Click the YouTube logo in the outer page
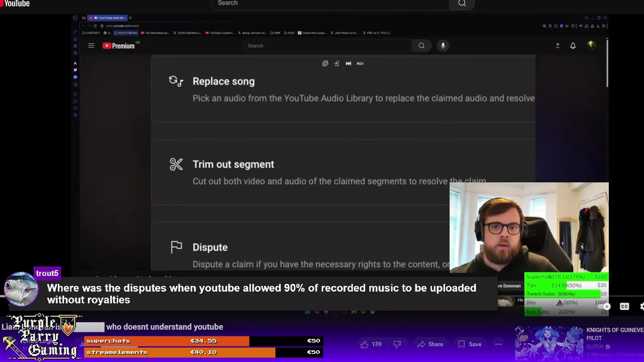Viewport: 644px width, 362px height. tap(15, 4)
